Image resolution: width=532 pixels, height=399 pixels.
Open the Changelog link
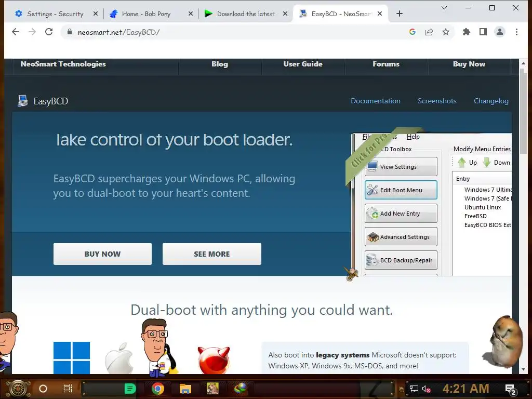491,101
